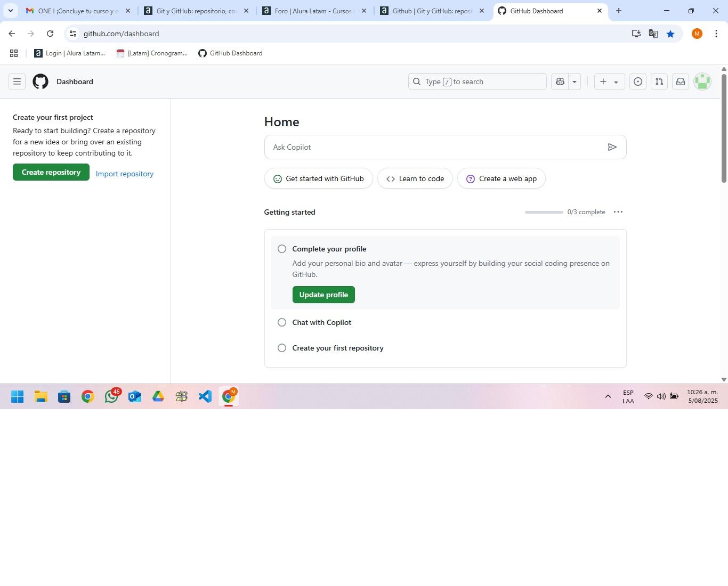
Task: Open Microsoft Store from the taskbar
Action: [64, 396]
